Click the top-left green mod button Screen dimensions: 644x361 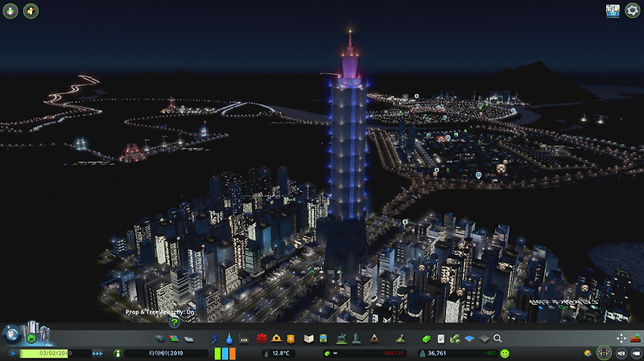click(x=10, y=10)
